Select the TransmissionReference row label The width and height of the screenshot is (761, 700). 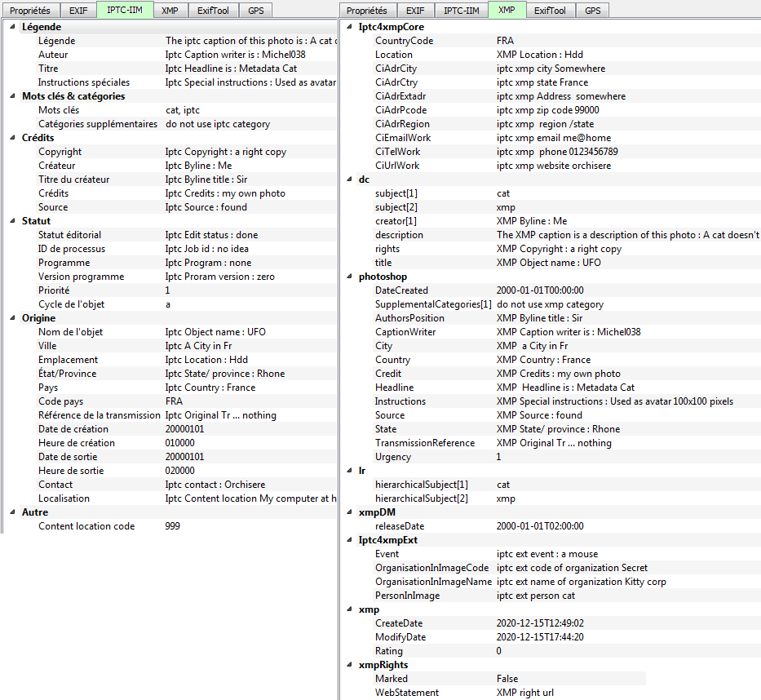425,443
